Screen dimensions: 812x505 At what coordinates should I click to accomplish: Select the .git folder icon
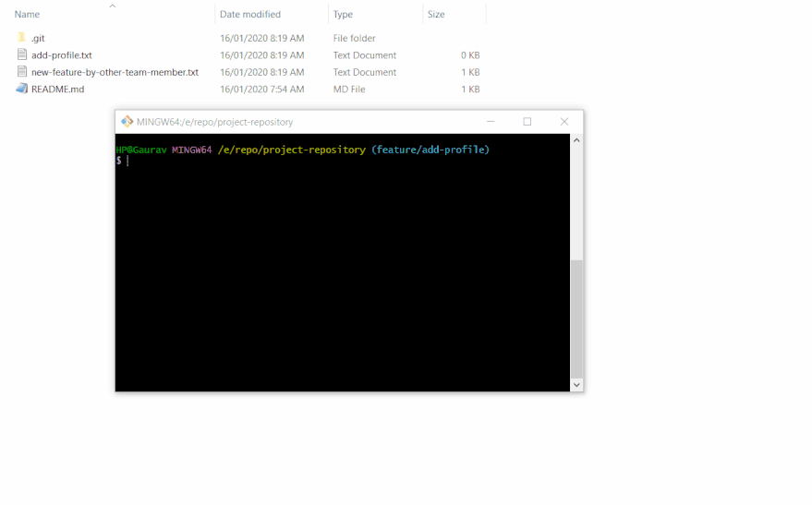pos(21,37)
